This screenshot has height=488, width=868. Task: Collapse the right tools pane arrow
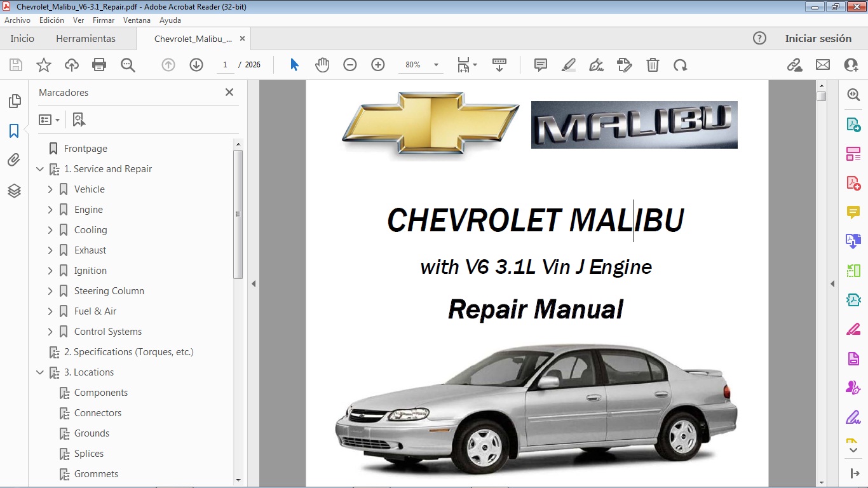tap(832, 283)
